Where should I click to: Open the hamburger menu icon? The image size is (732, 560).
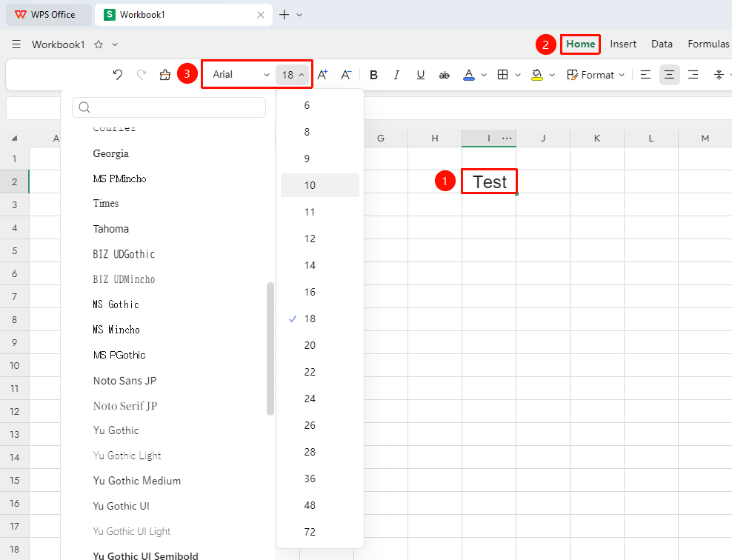[16, 44]
